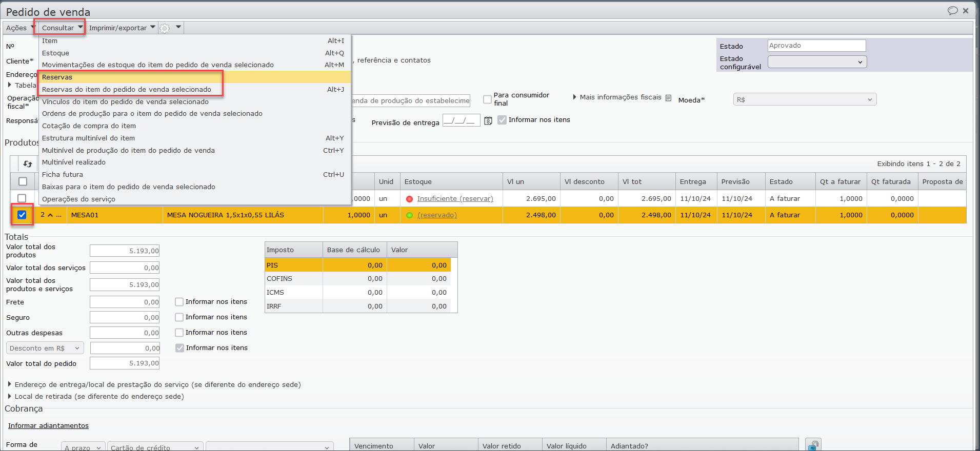Open the Estado configurável dropdown
The height and width of the screenshot is (451, 980).
[817, 62]
